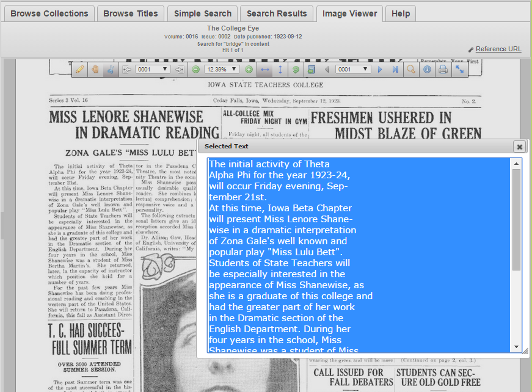Click the ALL-COLLEGE MIX headline
Image resolution: width=532 pixels, height=392 pixels.
click(265, 117)
